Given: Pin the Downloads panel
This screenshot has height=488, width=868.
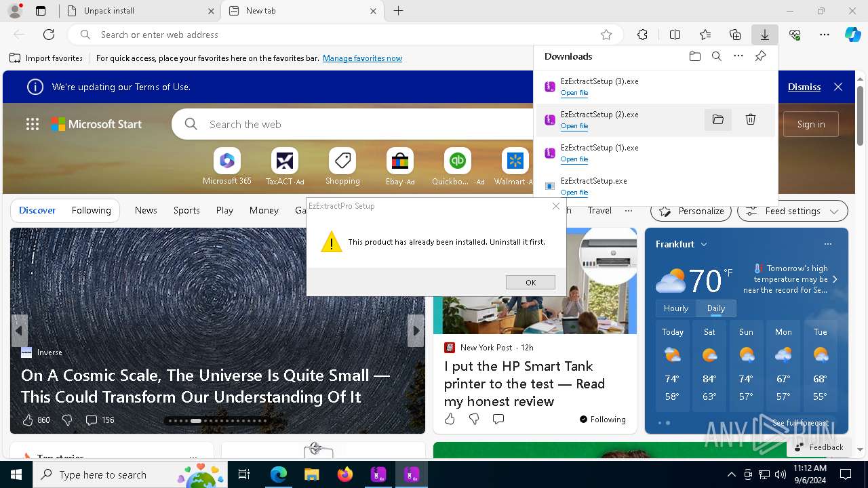Looking at the screenshot, I should click(761, 56).
